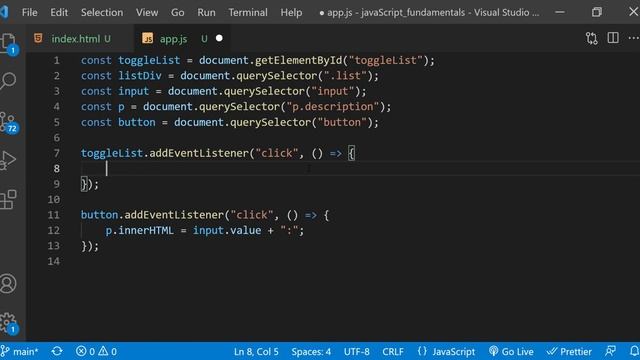The height and width of the screenshot is (360, 640).
Task: Open the Terminal menu
Action: click(248, 13)
